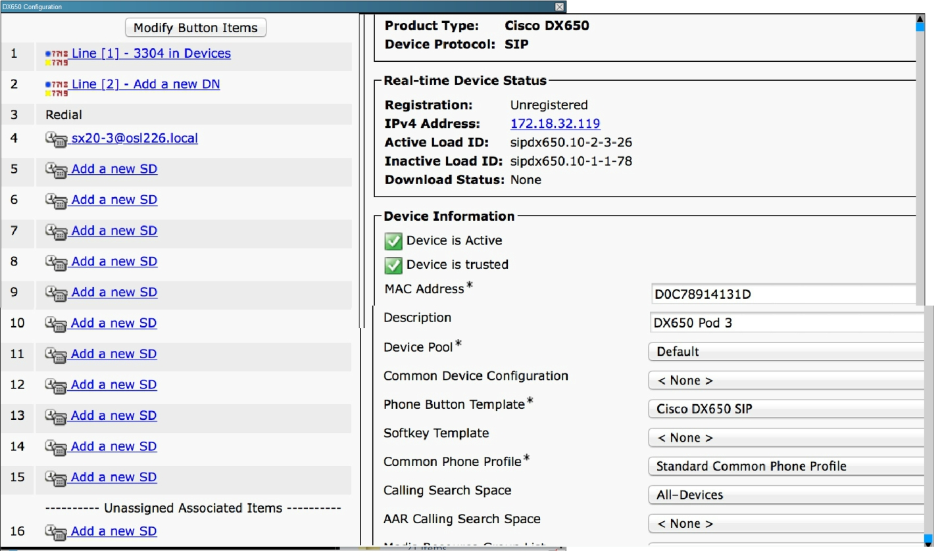Click the Active Load ID value sipdx650.10-2-3-26

point(571,143)
